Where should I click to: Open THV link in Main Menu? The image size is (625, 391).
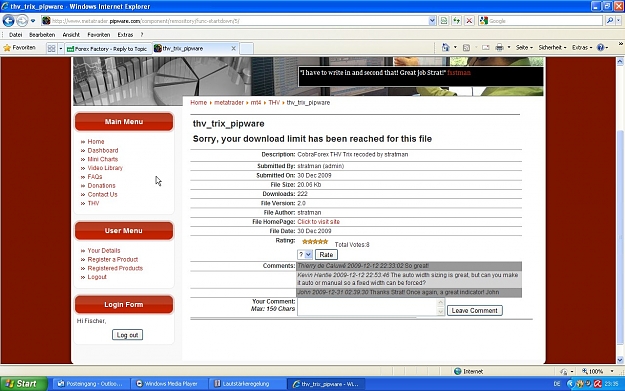point(93,203)
